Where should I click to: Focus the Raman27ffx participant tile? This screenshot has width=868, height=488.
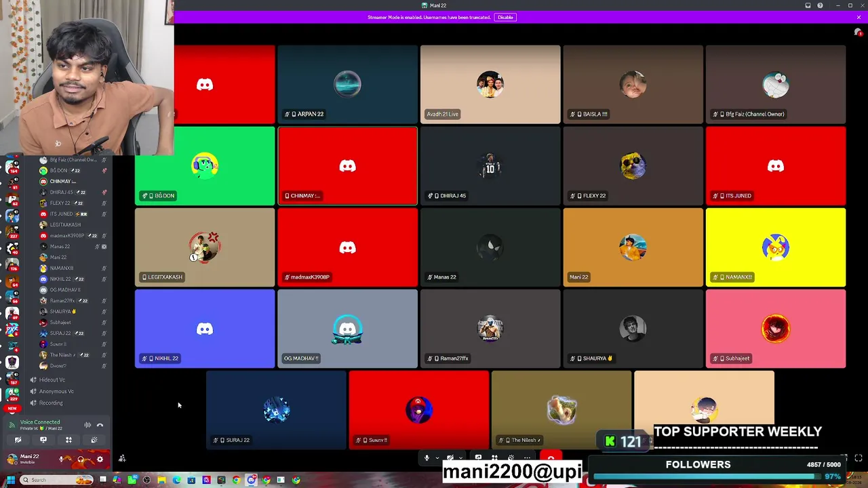[490, 329]
